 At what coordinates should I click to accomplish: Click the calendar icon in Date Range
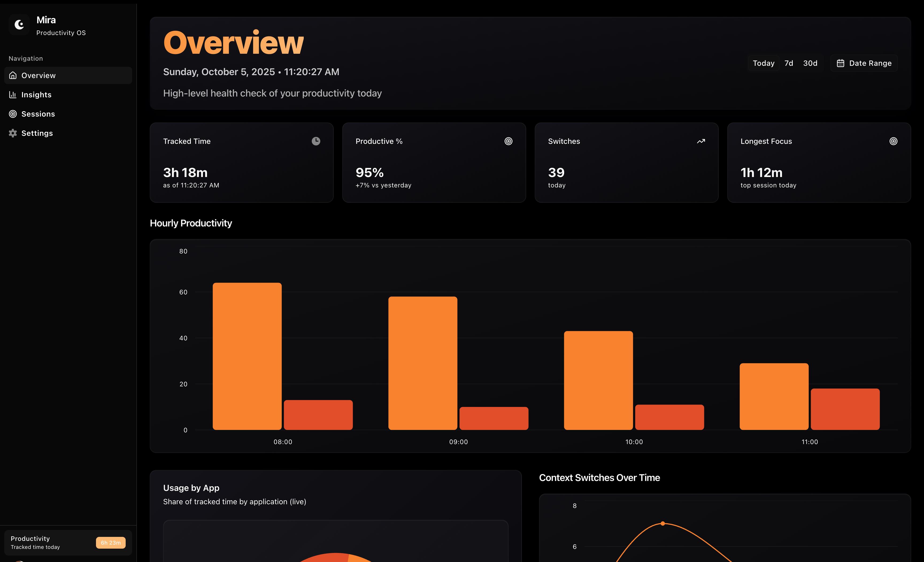[x=840, y=63]
